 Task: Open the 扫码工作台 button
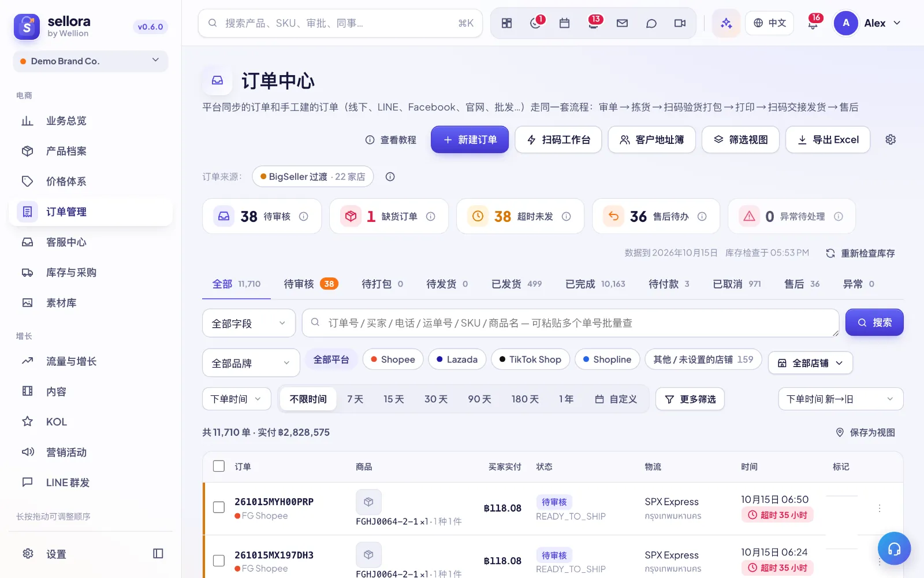(558, 139)
